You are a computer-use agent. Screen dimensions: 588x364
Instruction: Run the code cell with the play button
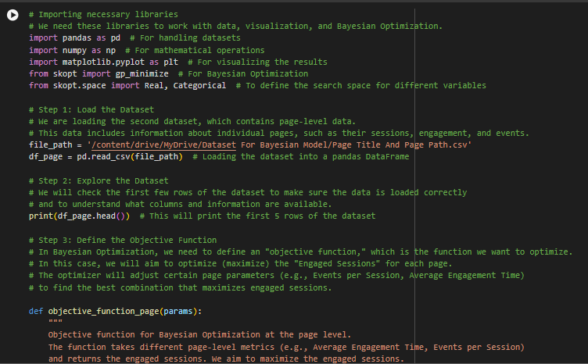click(13, 15)
